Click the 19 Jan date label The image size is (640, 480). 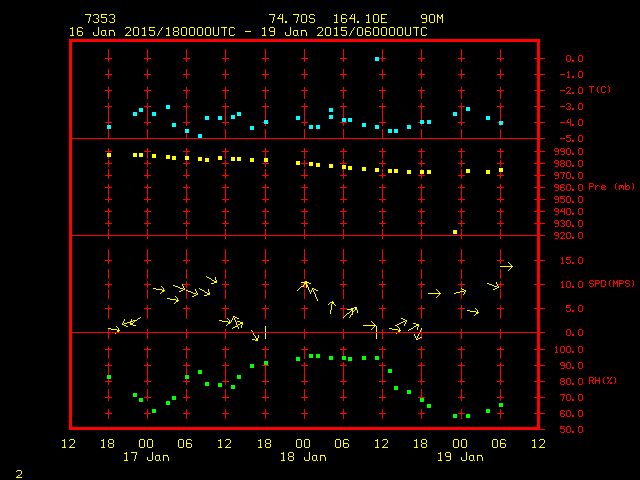pyautogui.click(x=459, y=456)
